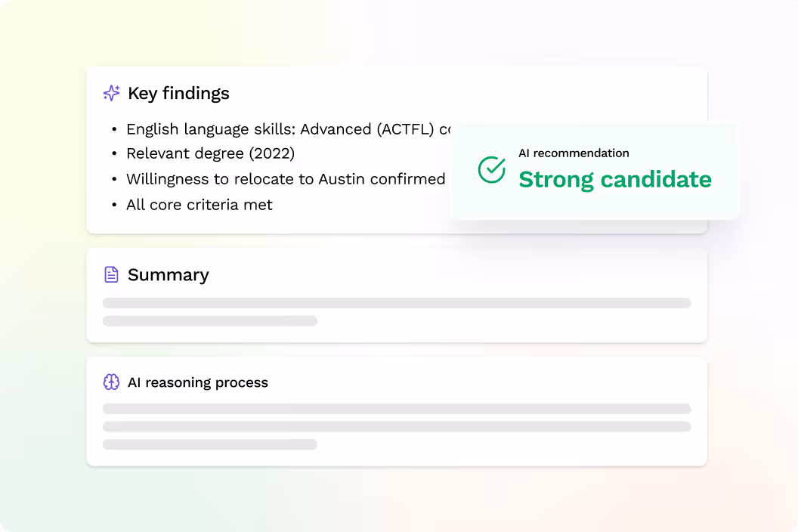This screenshot has width=798, height=532.
Task: Click the shorter second Summary placeholder line
Action: coord(210,321)
